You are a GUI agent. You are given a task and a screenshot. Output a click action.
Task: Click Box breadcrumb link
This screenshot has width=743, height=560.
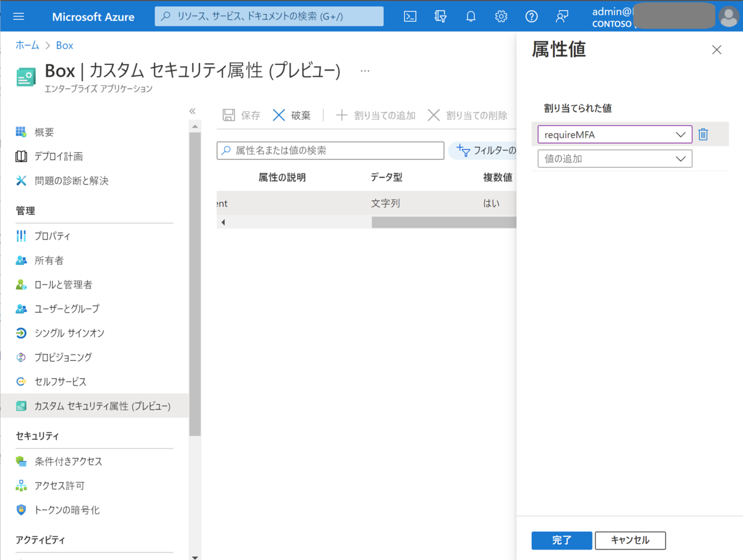tap(64, 45)
